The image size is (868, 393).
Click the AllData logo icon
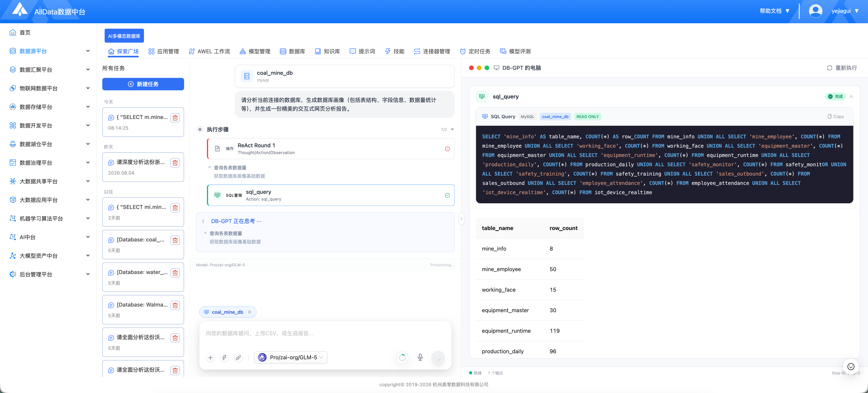[20, 9]
